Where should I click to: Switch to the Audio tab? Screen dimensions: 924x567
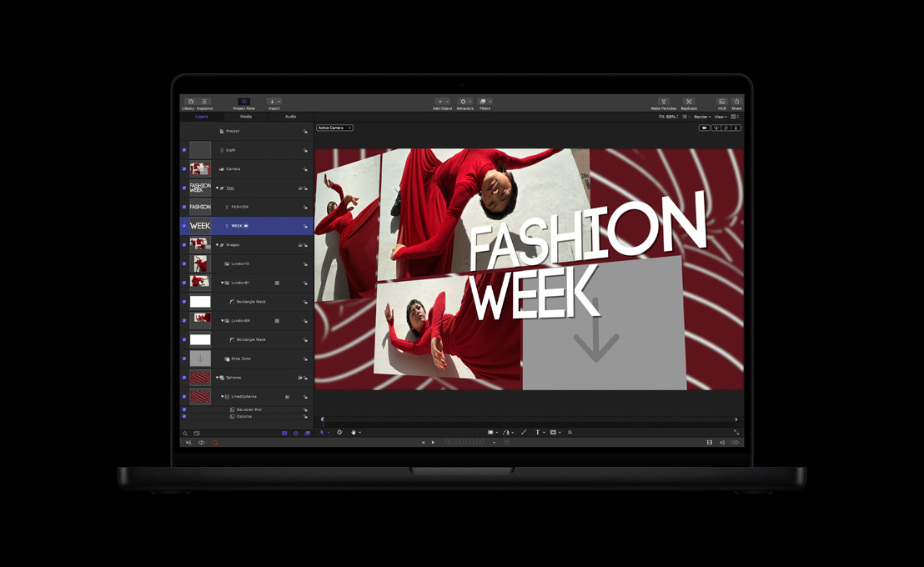291,117
